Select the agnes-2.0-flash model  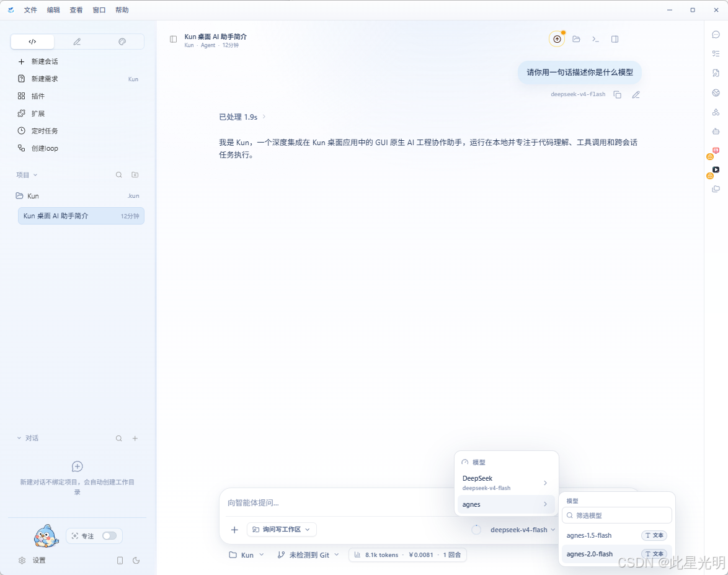(617, 554)
